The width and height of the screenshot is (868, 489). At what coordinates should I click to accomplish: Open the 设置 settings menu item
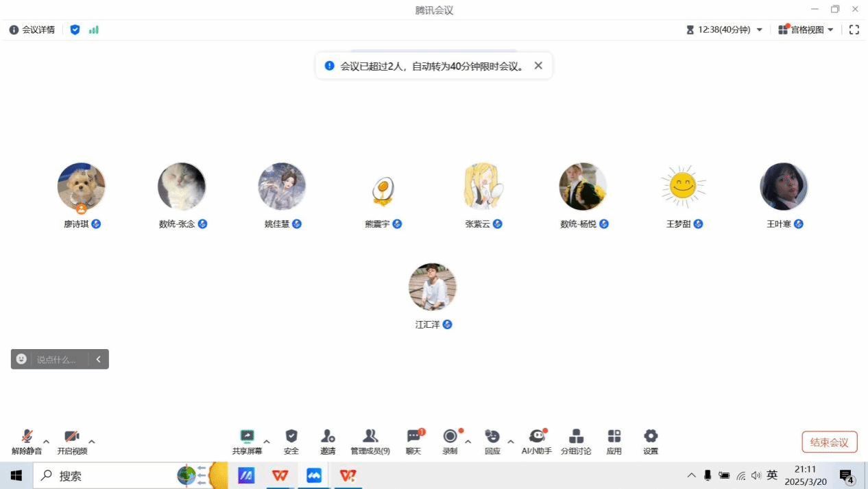coord(651,437)
